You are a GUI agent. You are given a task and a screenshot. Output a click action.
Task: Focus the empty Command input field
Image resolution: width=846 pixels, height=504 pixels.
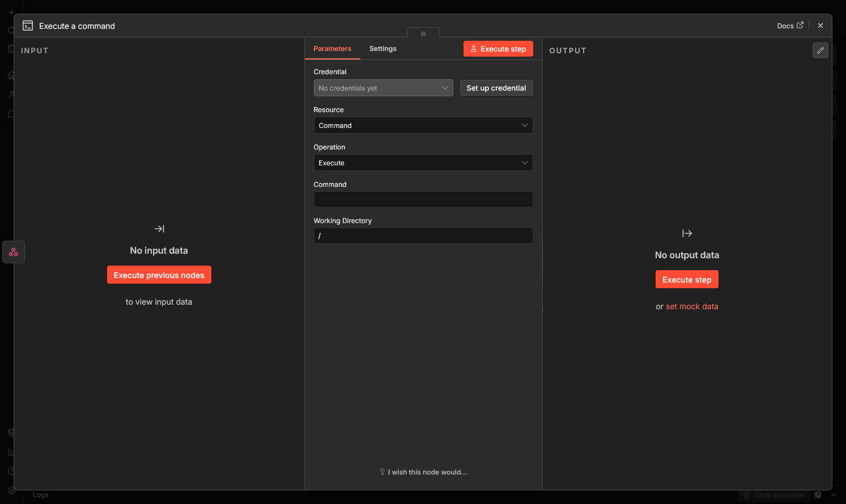pyautogui.click(x=423, y=199)
